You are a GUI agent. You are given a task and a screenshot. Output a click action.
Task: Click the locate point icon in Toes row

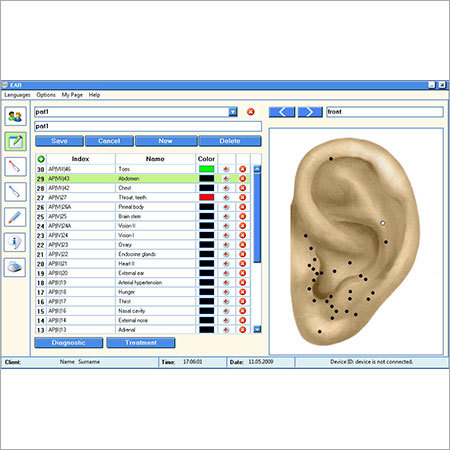click(x=226, y=169)
